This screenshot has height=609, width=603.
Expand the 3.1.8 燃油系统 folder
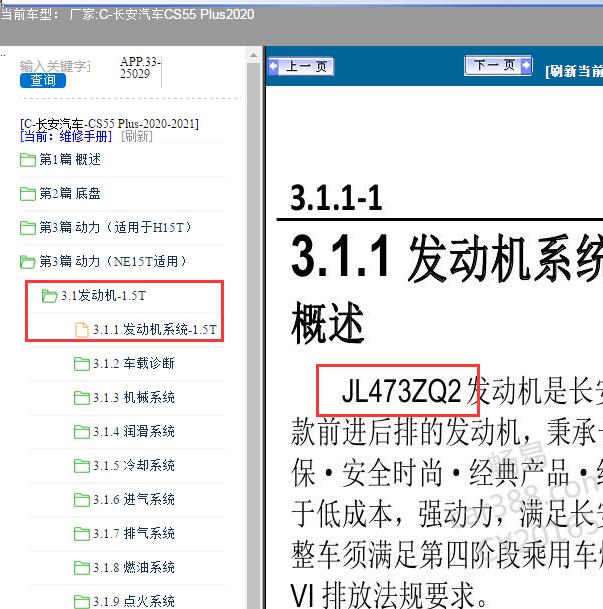[x=134, y=567]
